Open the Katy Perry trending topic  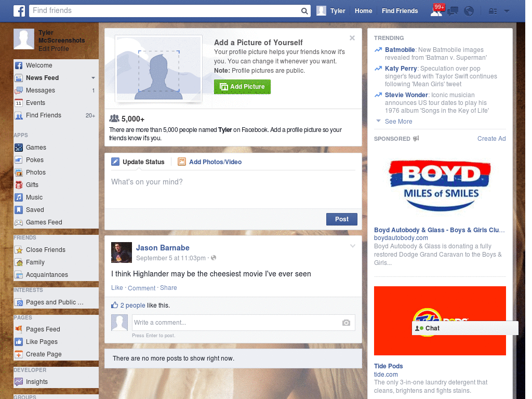point(401,69)
